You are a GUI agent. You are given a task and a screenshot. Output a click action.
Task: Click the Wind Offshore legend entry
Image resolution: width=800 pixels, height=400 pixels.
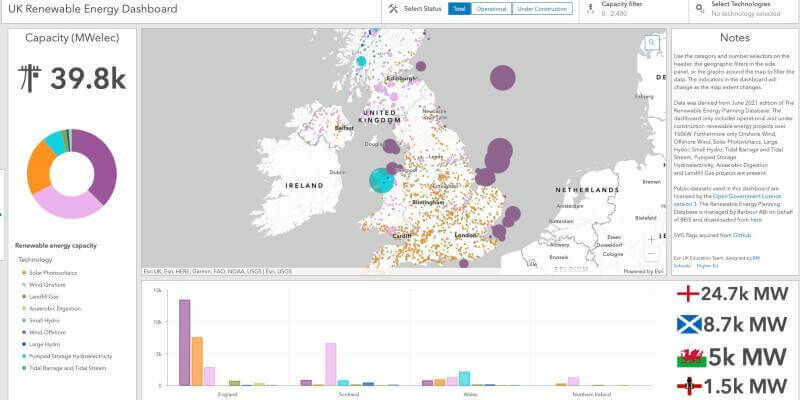click(44, 332)
